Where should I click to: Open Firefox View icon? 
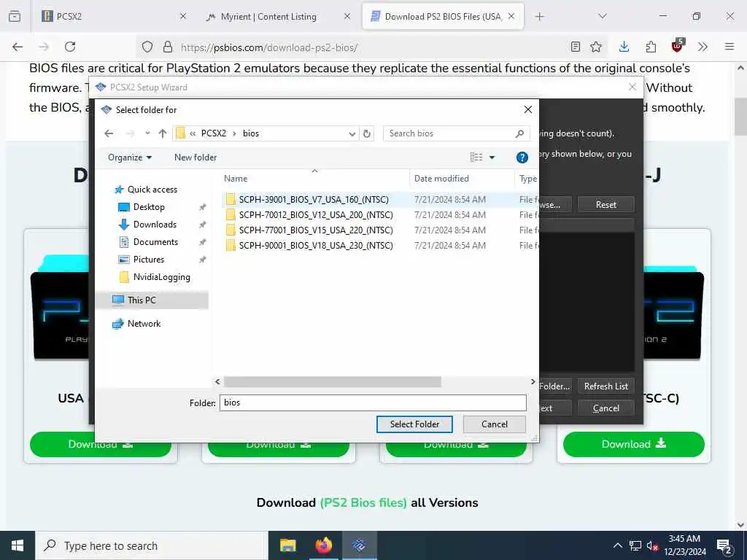click(x=15, y=17)
